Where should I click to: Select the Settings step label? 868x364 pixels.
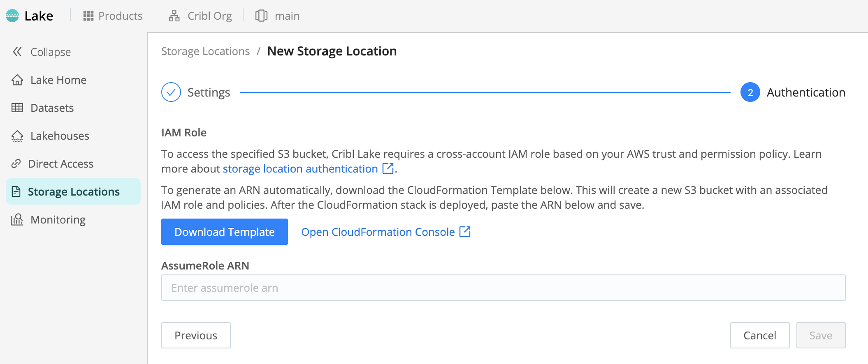point(209,92)
